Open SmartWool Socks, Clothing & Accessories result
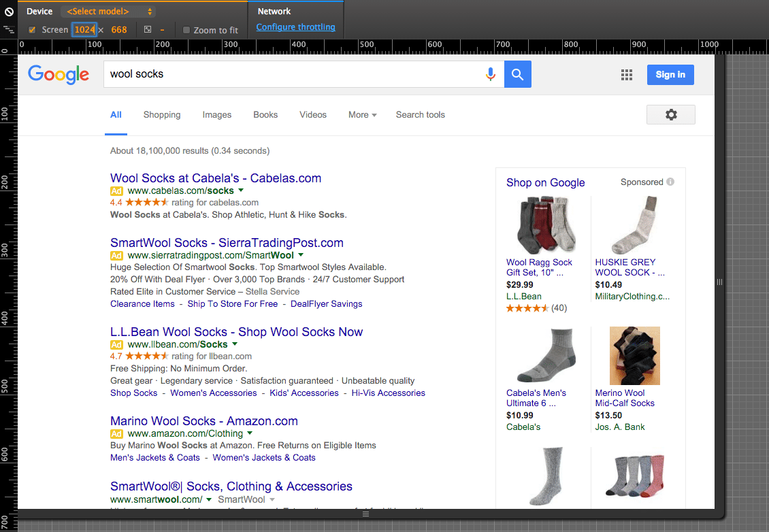The height and width of the screenshot is (532, 769). click(231, 486)
